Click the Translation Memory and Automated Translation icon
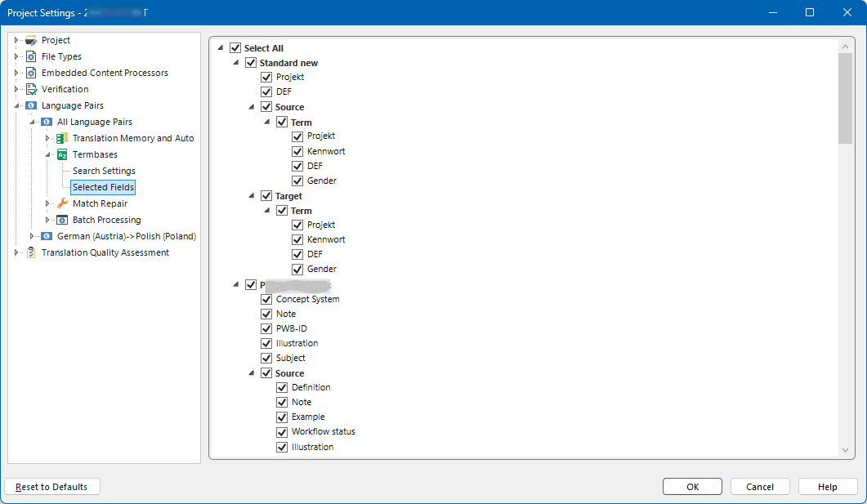Image resolution: width=867 pixels, height=504 pixels. point(61,137)
